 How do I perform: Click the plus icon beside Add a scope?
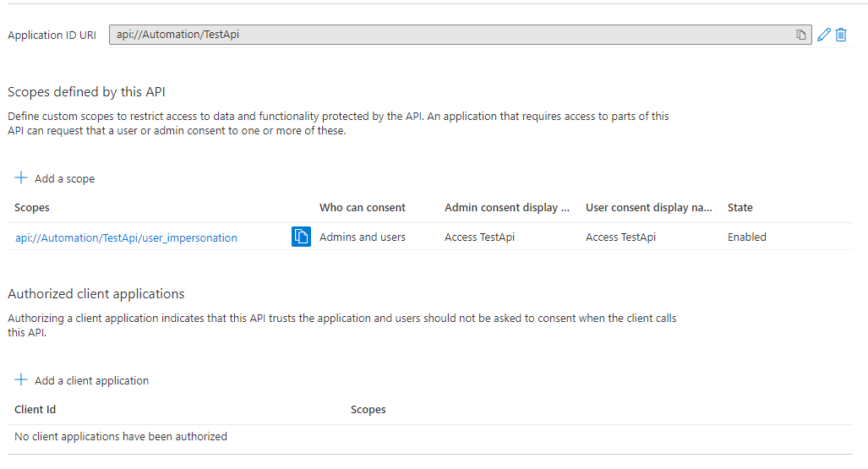pyautogui.click(x=21, y=178)
